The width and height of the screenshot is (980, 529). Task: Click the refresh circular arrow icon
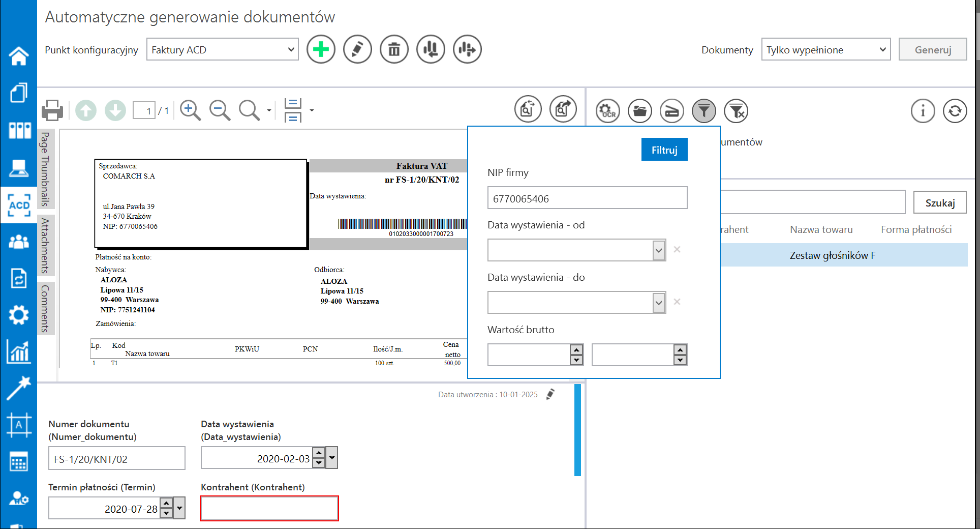click(955, 110)
